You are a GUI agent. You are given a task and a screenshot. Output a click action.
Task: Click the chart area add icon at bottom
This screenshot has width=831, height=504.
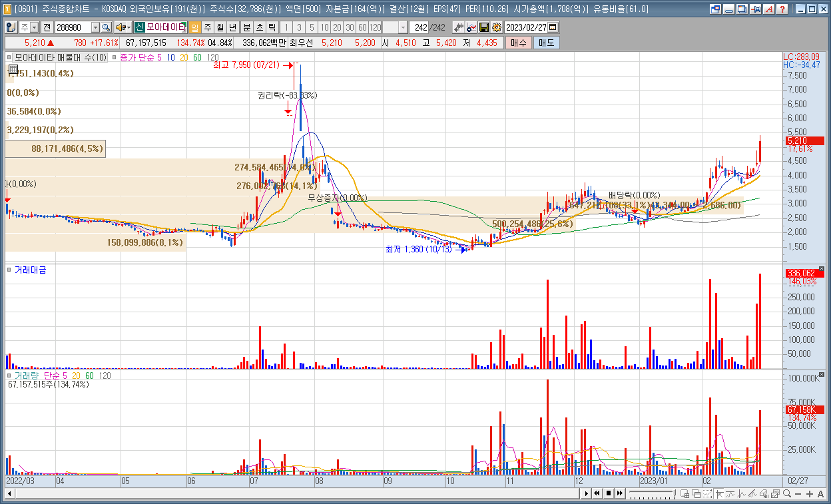685,493
